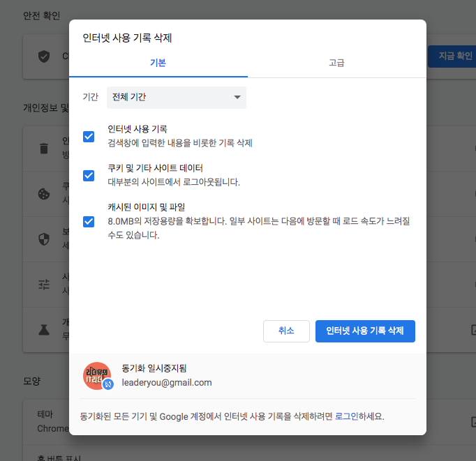Click the sliders site settings icon
Image resolution: width=476 pixels, height=461 pixels.
[x=44, y=285]
